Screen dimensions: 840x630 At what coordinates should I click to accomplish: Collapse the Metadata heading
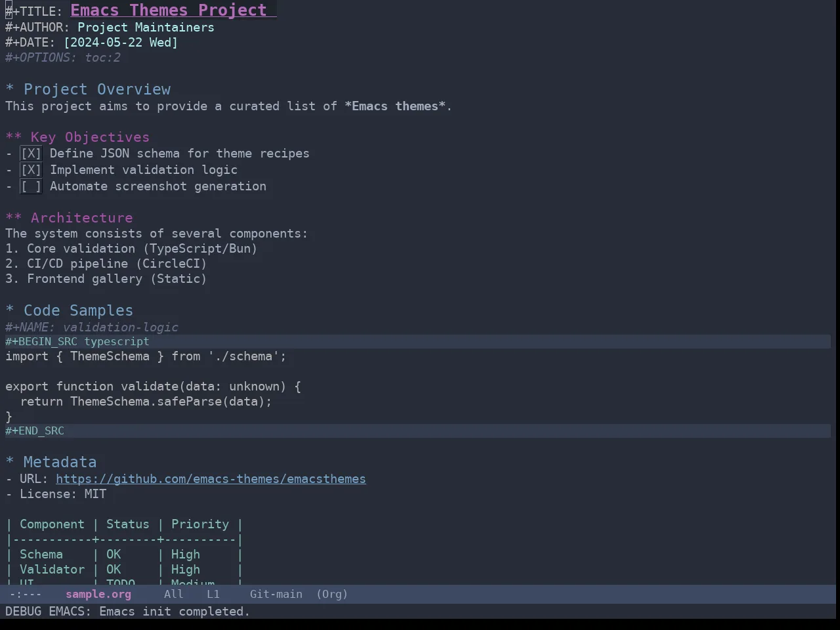51,462
